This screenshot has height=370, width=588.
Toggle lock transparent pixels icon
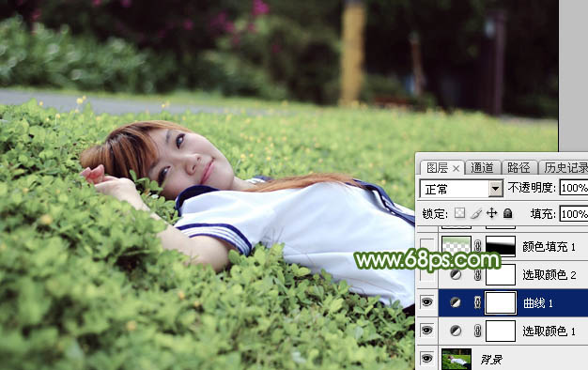[x=459, y=213]
